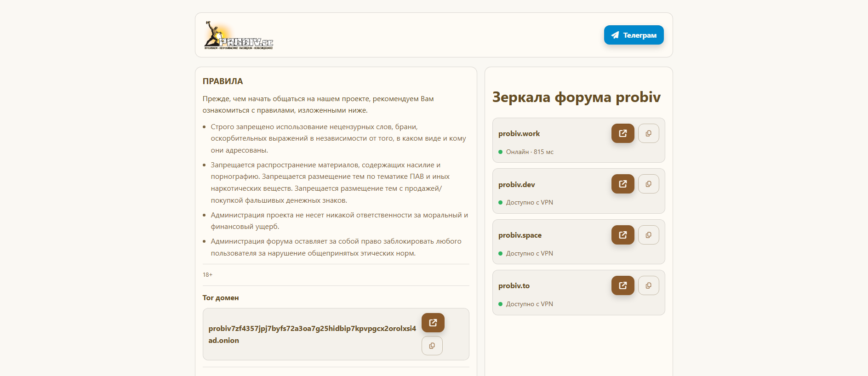Click the onion address text

[312, 334]
